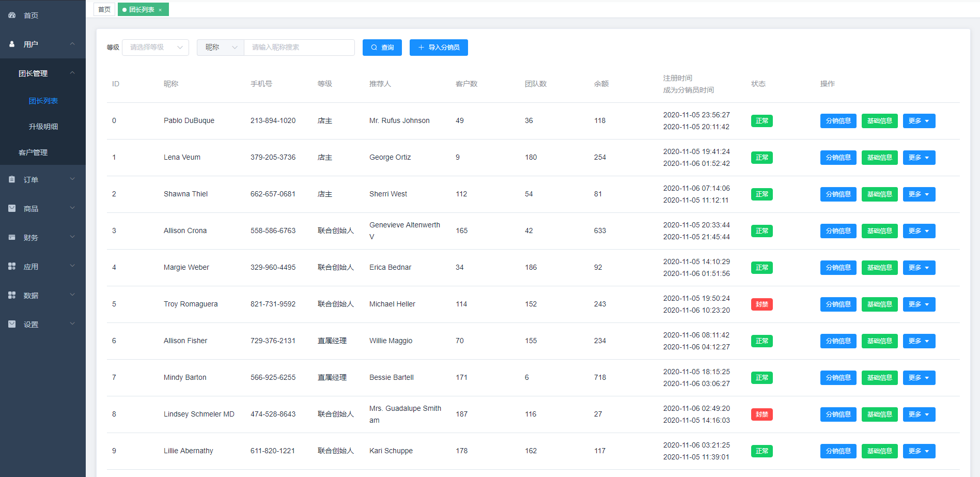Open 更多 dropdown for Lena Veum
This screenshot has width=980, height=477.
click(919, 158)
